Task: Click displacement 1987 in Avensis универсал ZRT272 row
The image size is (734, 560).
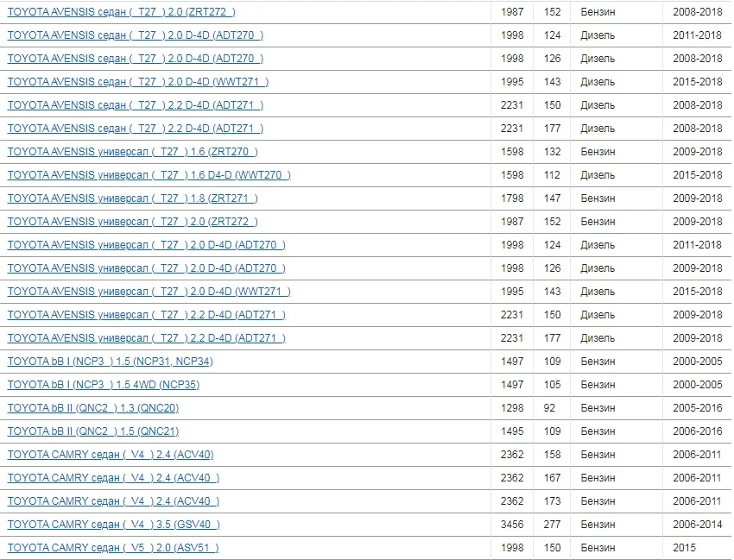Action: (512, 221)
